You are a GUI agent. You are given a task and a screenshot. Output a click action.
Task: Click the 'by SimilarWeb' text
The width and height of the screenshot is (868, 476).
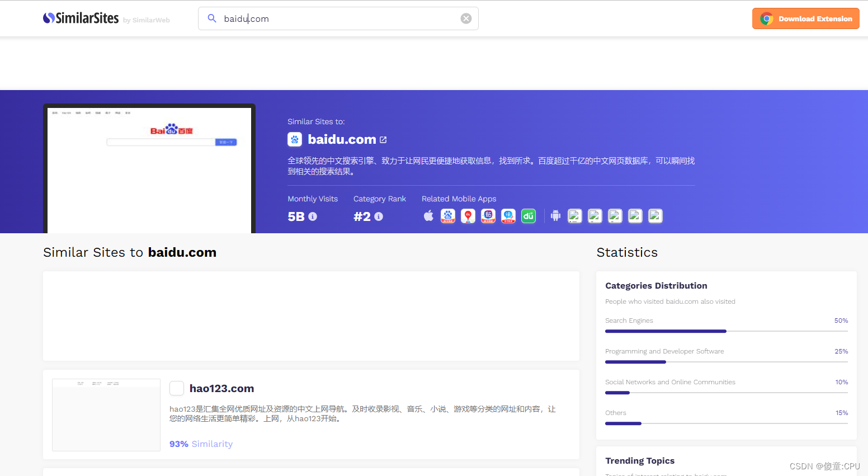pyautogui.click(x=147, y=20)
